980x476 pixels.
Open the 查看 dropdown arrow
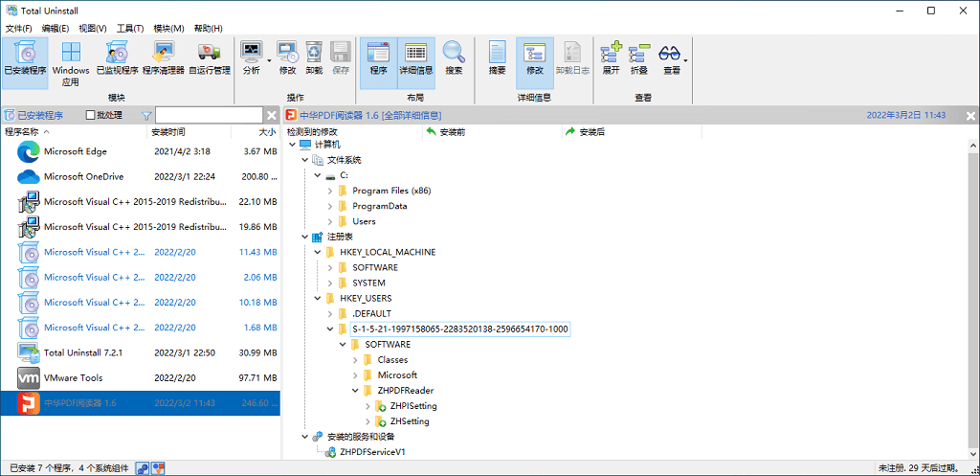pyautogui.click(x=686, y=60)
